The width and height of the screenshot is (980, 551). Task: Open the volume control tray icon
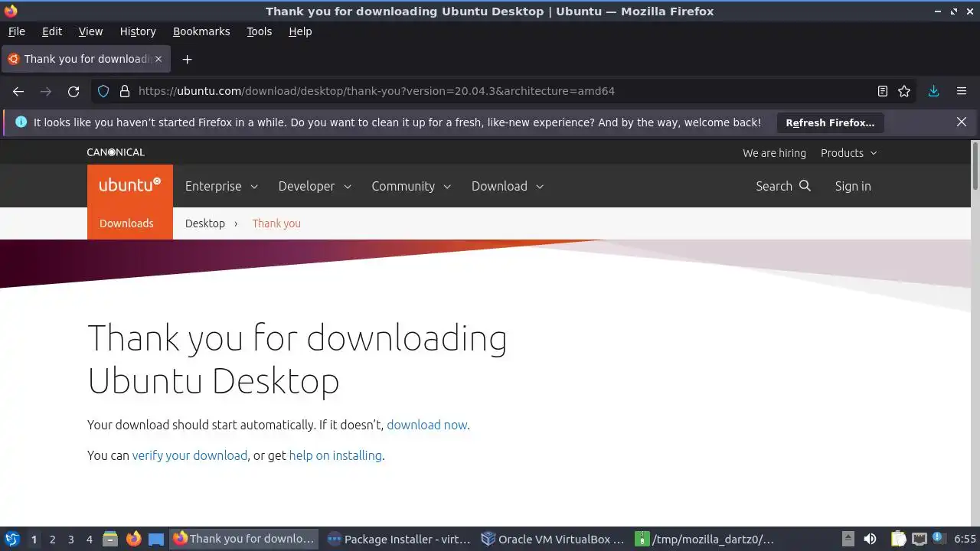click(870, 539)
